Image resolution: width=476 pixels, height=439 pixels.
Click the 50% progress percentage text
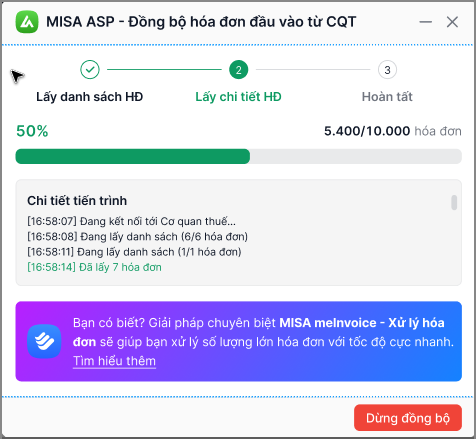click(x=32, y=131)
